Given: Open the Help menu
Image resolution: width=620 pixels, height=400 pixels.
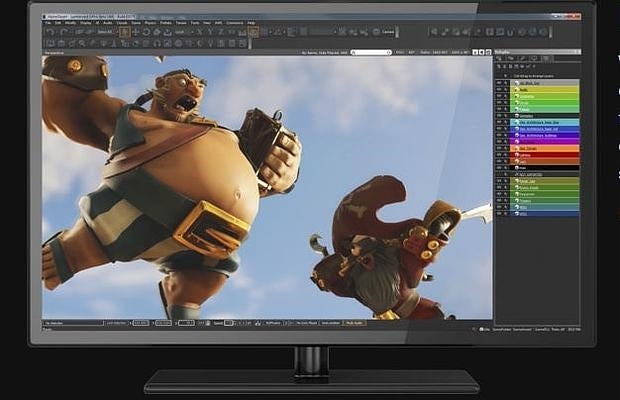Looking at the screenshot, I should point(251,23).
